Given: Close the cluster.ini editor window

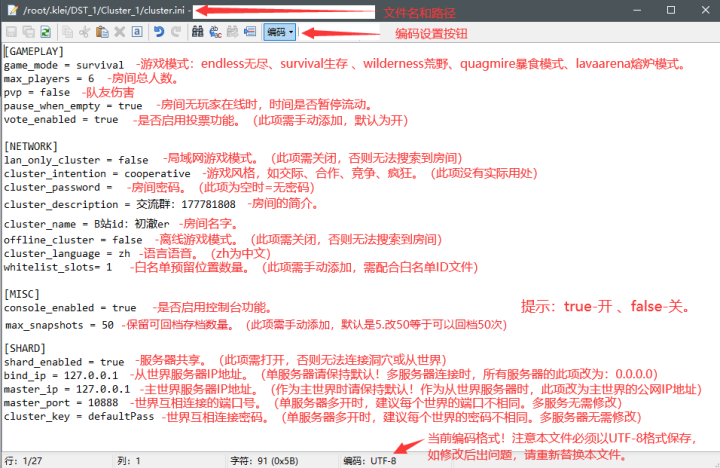Looking at the screenshot, I should [706, 10].
